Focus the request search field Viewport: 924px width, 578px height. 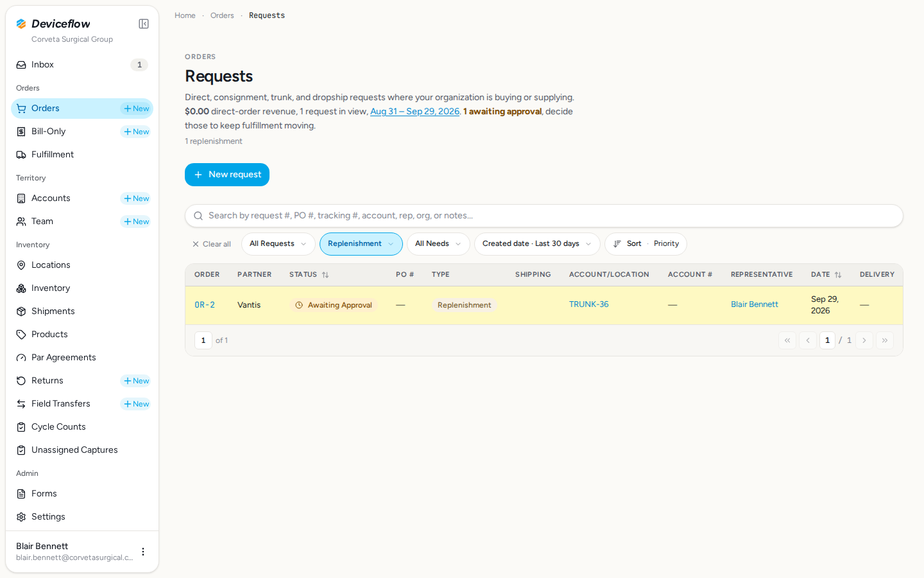(544, 216)
